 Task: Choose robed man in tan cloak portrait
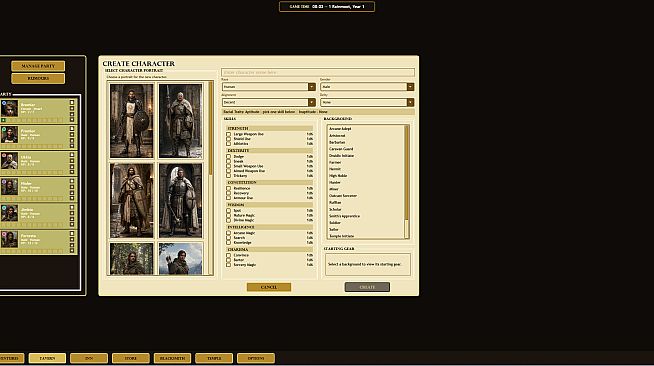click(131, 200)
